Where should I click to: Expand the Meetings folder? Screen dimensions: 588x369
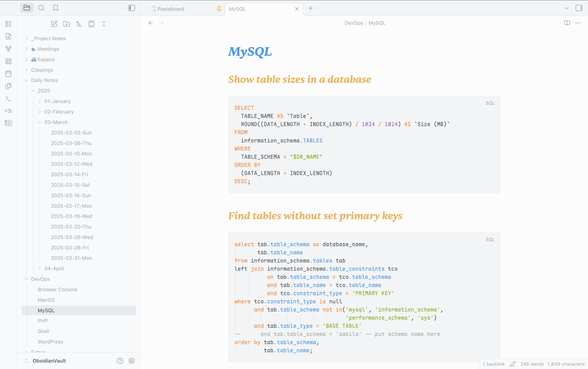79,49
